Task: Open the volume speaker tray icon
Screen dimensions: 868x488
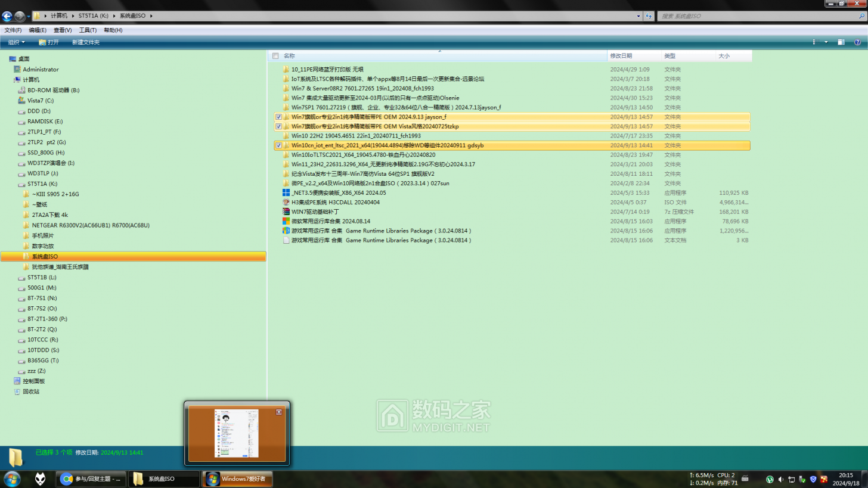Action: pos(780,479)
